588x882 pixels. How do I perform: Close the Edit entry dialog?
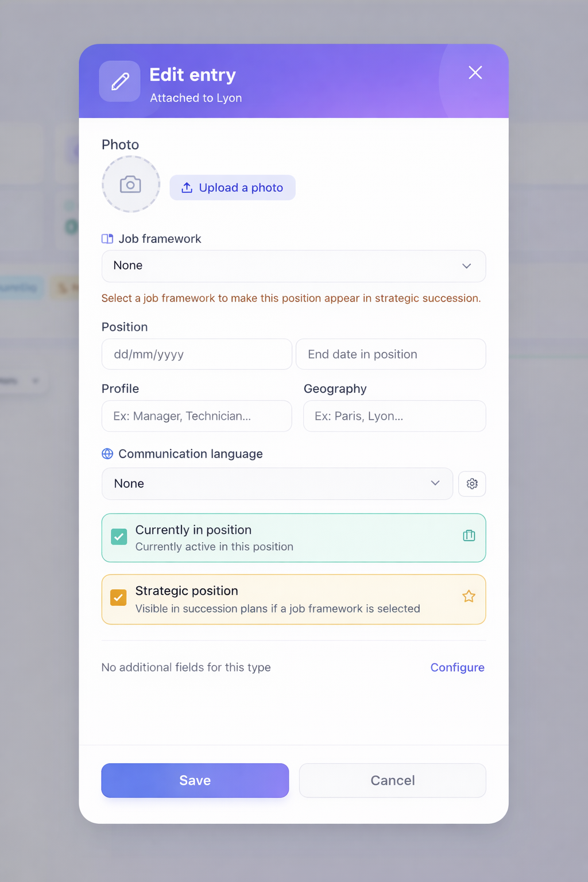(x=475, y=72)
